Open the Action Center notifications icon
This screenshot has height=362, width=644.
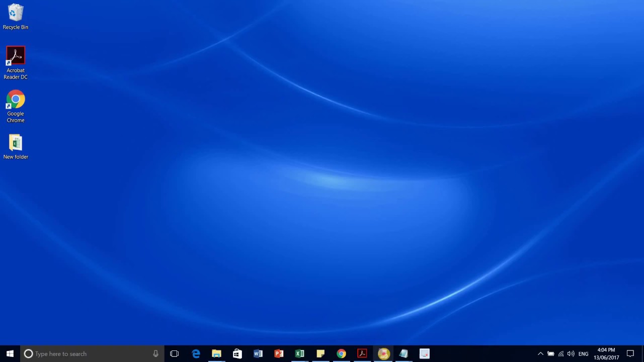click(630, 353)
